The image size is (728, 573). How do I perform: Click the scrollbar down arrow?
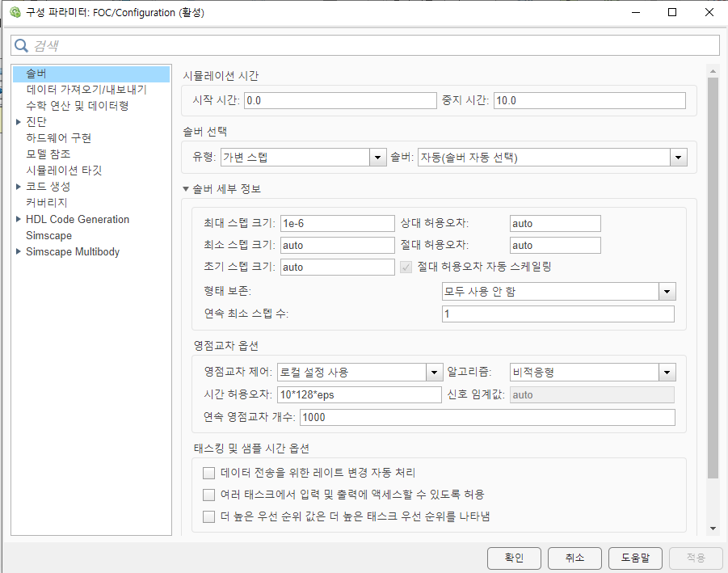coord(713,529)
